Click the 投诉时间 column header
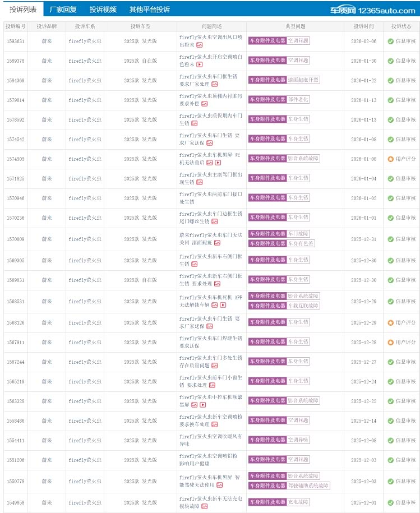 [x=363, y=26]
